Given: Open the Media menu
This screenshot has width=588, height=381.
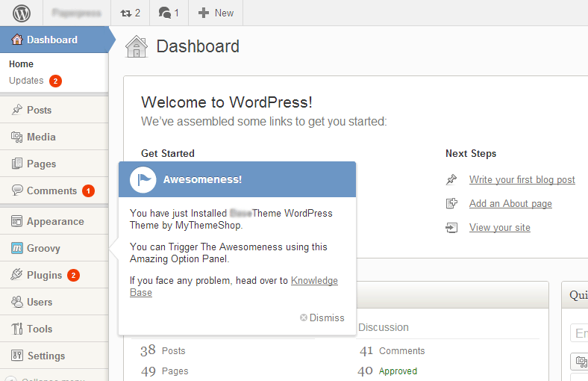Looking at the screenshot, I should 54,137.
